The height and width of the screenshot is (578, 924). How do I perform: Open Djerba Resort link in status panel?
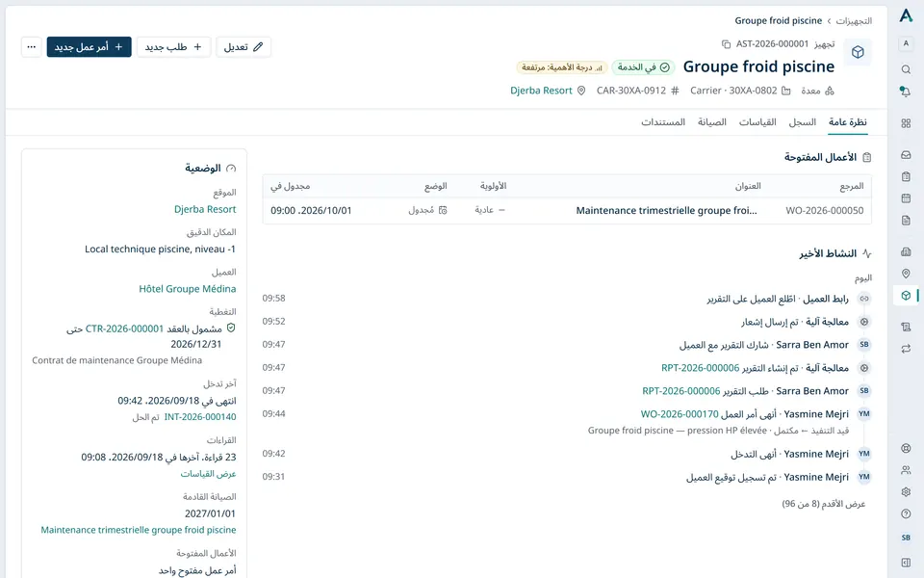pos(205,209)
